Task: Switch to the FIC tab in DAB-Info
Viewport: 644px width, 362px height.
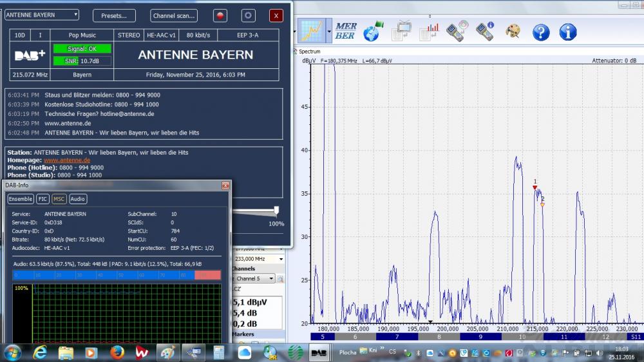Action: [43, 199]
